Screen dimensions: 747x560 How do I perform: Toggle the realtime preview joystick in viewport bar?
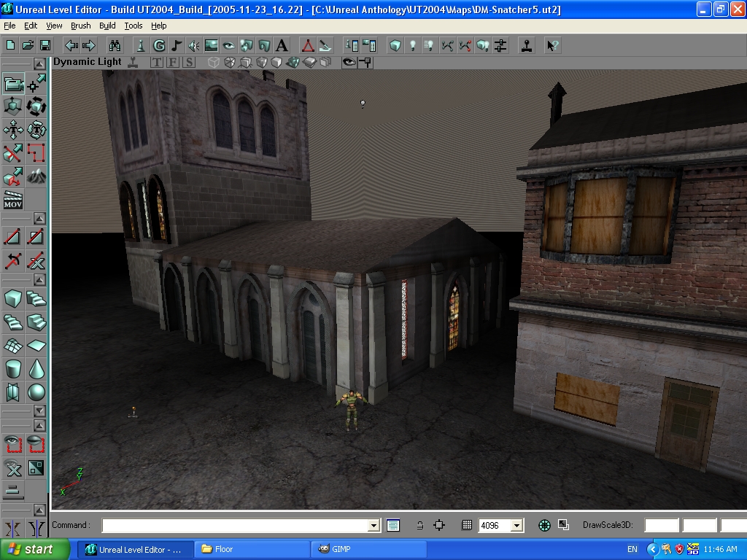133,63
